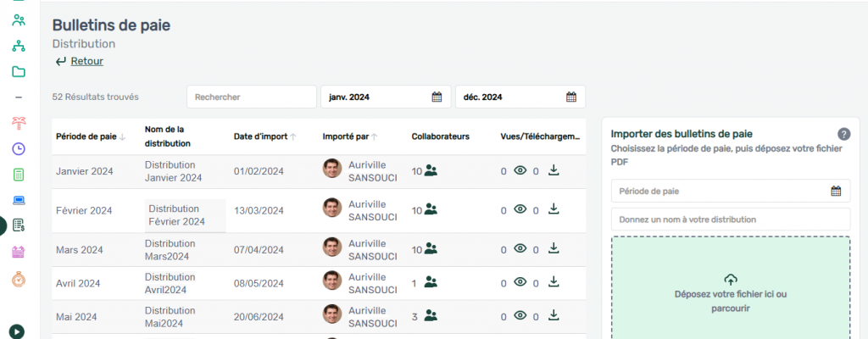Open the déc. 2024 end date picker
The image size is (868, 339).
571,97
